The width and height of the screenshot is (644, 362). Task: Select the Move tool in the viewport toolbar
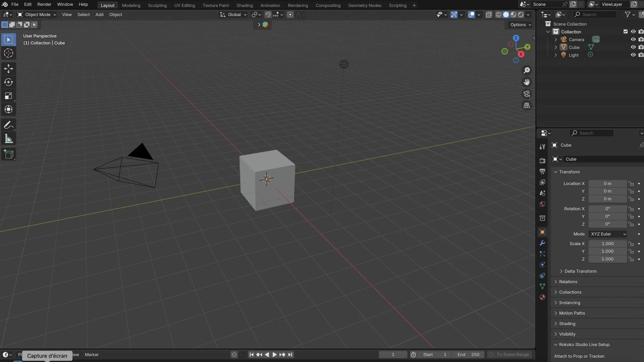pos(9,68)
